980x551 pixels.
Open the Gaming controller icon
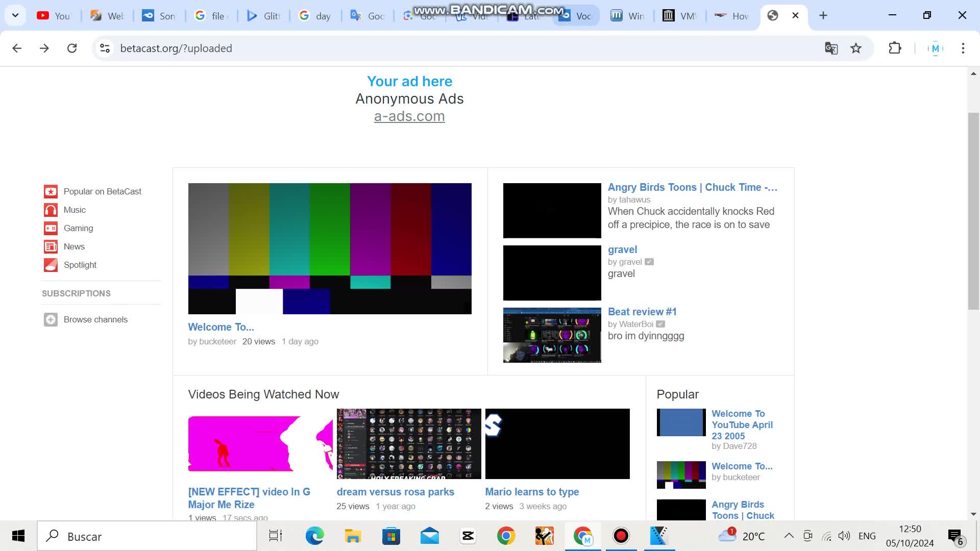tap(51, 228)
